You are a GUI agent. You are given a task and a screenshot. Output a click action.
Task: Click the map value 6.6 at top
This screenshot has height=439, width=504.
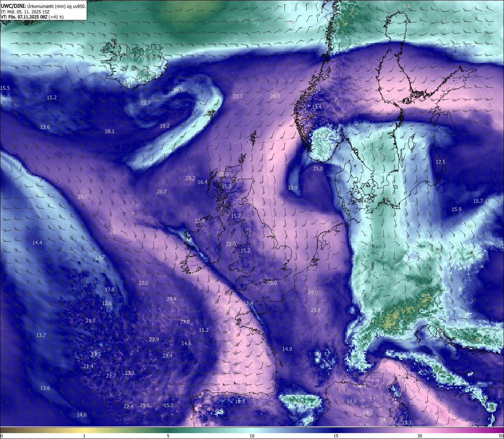[x=407, y=6]
